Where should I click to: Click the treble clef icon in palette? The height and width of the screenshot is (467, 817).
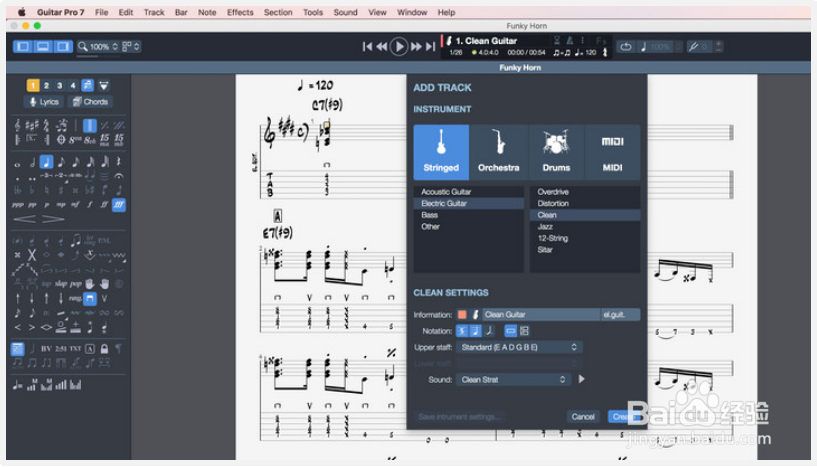click(x=18, y=125)
